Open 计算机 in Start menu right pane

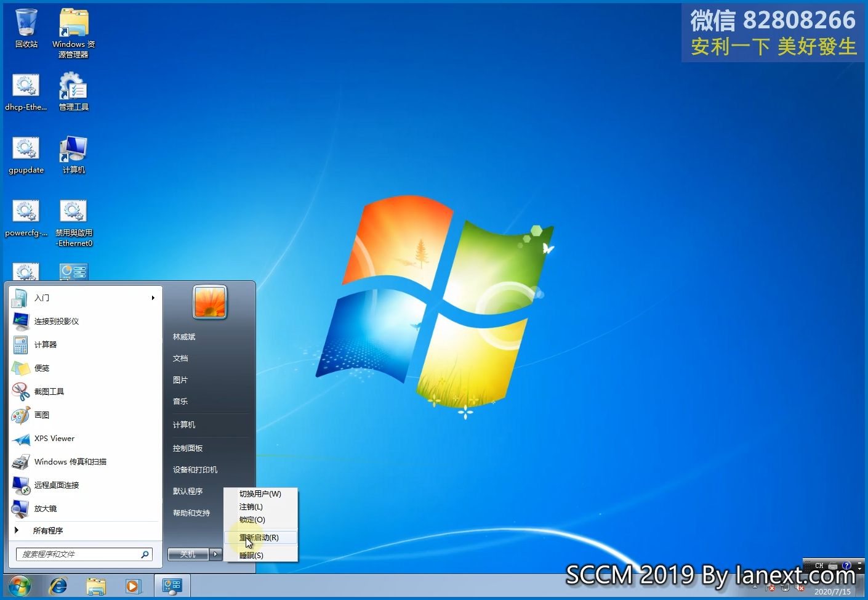pos(184,425)
